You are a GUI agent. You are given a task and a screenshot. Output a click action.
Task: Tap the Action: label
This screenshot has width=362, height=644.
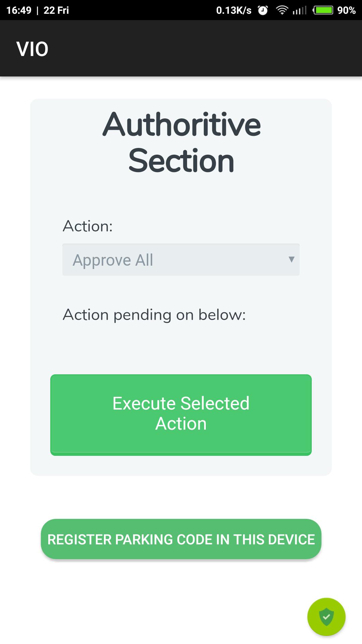(87, 226)
